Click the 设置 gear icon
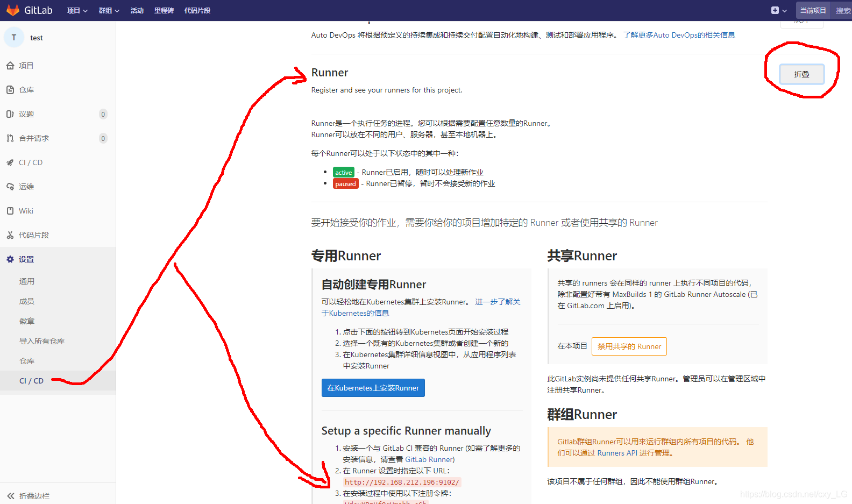Viewport: 852px width, 504px height. [x=10, y=259]
